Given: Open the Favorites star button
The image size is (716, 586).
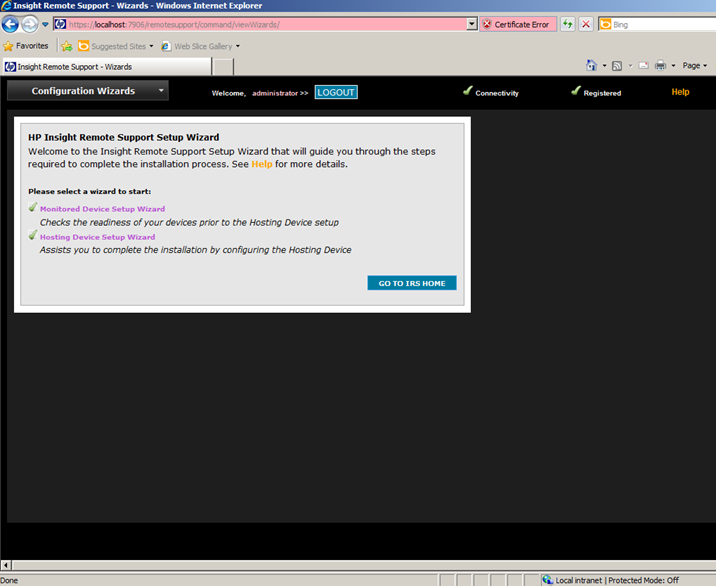Looking at the screenshot, I should [x=26, y=46].
